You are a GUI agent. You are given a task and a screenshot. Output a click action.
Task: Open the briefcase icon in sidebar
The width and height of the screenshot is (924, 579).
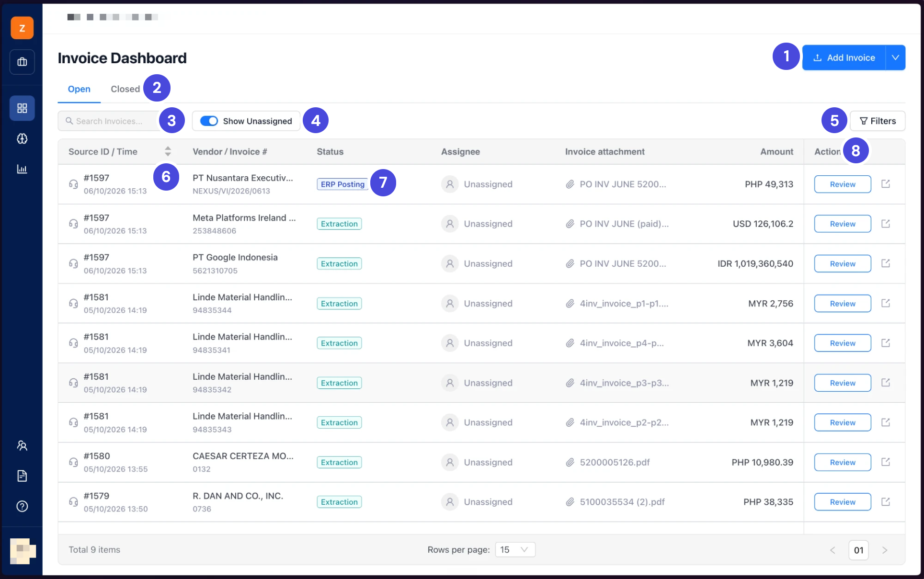coord(22,62)
